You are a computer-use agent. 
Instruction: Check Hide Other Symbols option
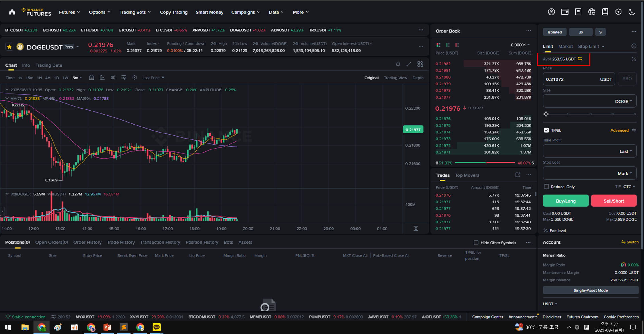coord(476,243)
